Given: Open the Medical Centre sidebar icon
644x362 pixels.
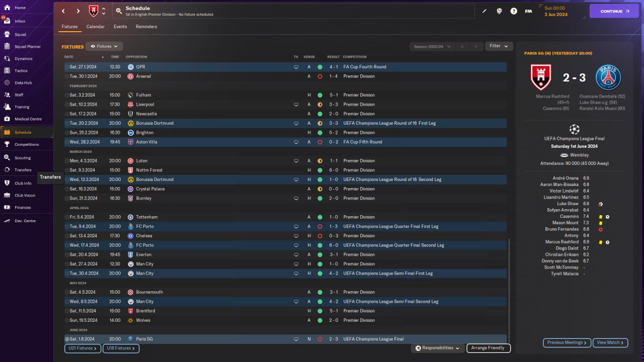Looking at the screenshot, I should point(7,119).
